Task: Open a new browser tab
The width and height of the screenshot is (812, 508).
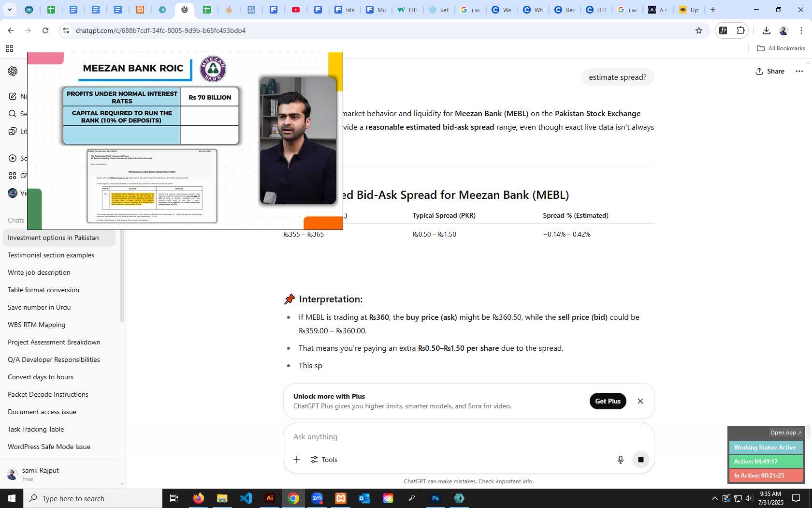Action: click(712, 10)
